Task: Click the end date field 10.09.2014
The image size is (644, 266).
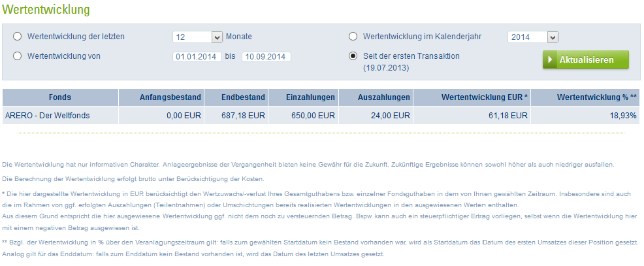Action: click(x=266, y=57)
